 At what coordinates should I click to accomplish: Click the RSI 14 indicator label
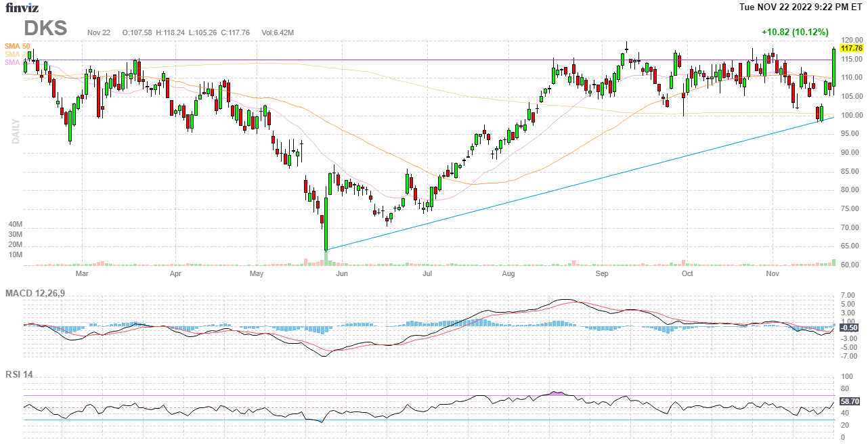20,374
